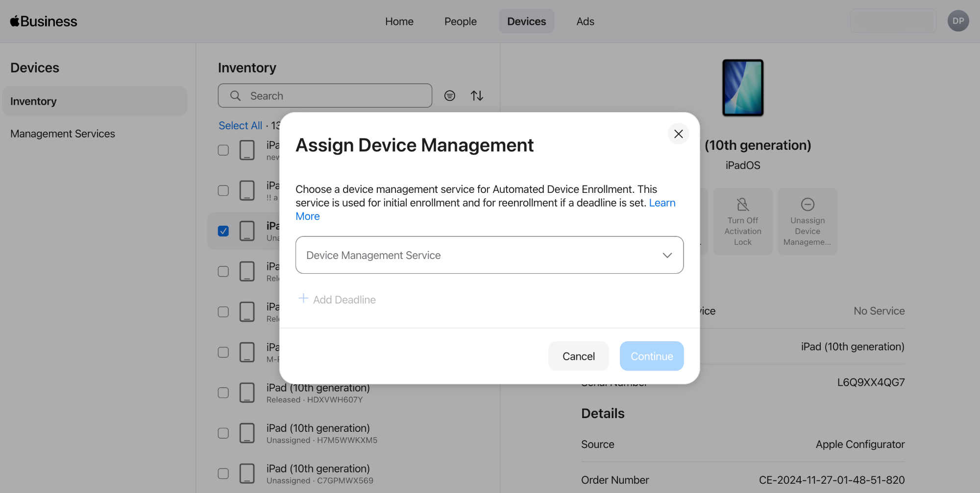Click Unassign Device Management button
This screenshot has width=980, height=493.
click(x=807, y=221)
